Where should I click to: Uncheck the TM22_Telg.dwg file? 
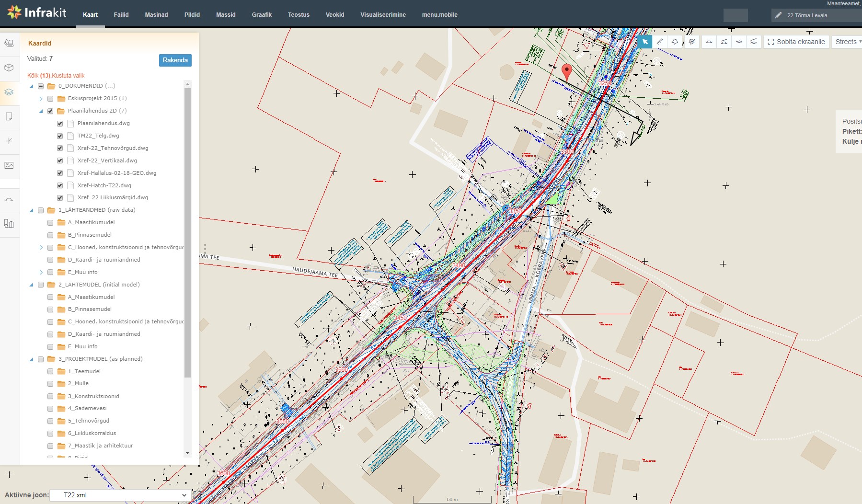(60, 136)
